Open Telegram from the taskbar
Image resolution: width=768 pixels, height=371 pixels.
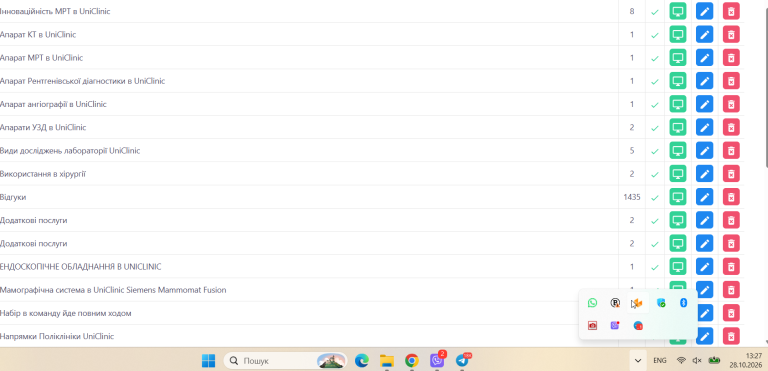coord(462,361)
